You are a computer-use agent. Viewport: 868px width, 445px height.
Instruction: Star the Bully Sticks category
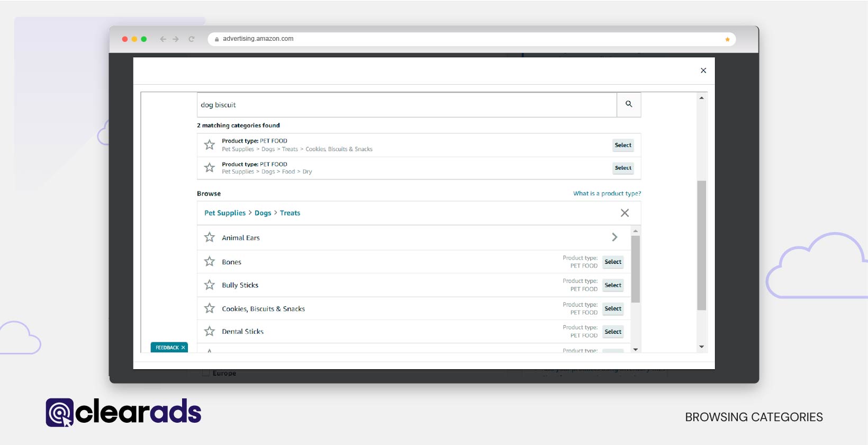point(210,285)
